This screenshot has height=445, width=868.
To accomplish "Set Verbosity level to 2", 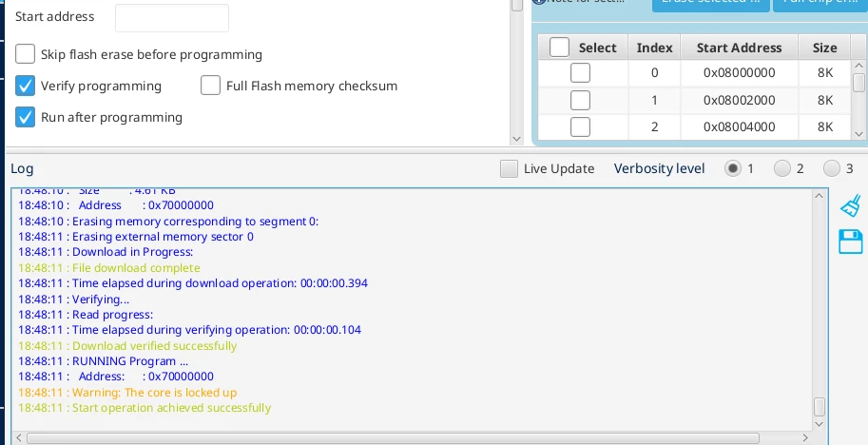I will tap(782, 168).
